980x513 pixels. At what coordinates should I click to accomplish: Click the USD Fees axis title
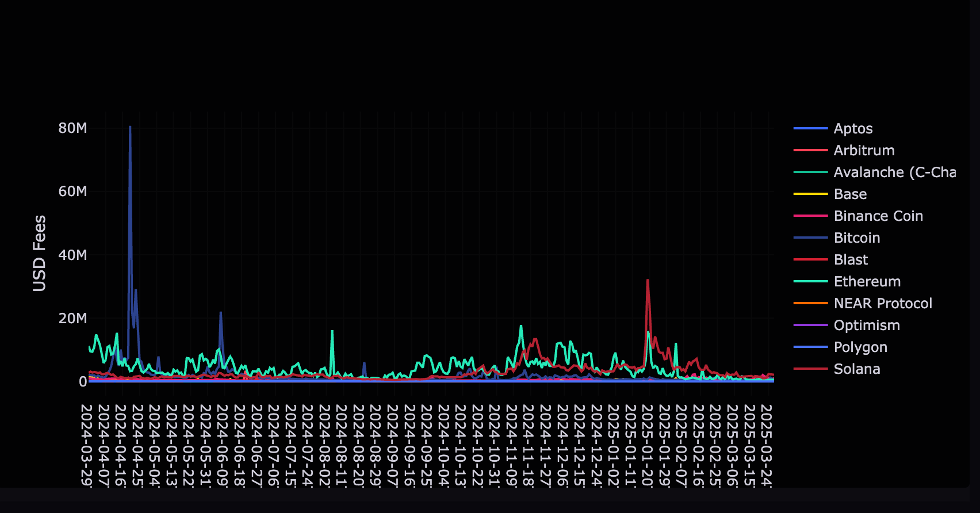point(39,253)
